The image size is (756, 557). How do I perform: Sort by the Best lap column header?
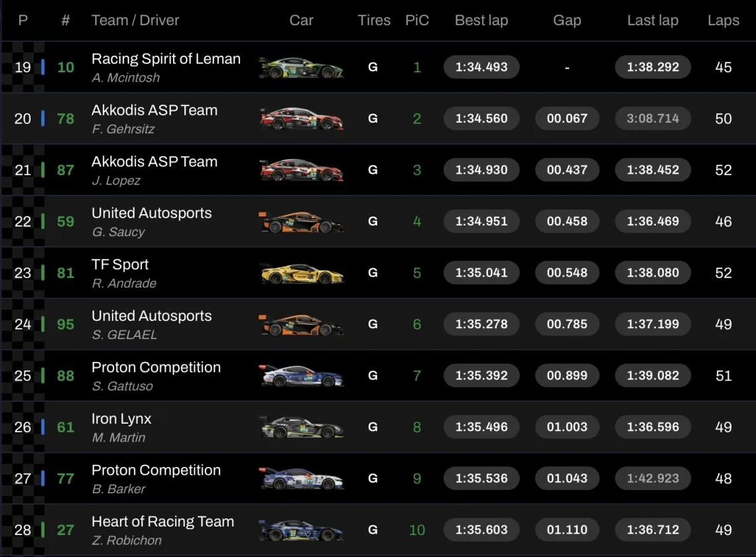pos(481,21)
